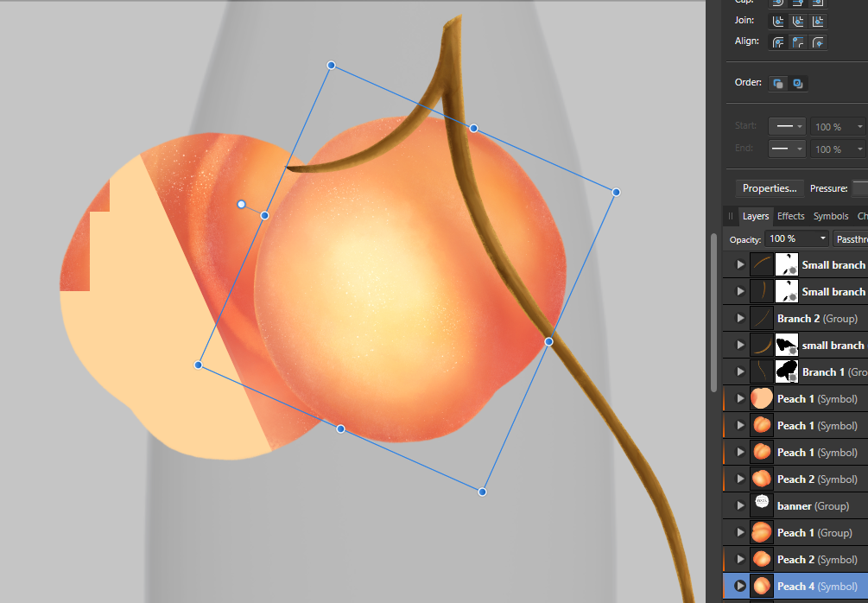Click the bottommost corner handle of selection box

(x=482, y=492)
